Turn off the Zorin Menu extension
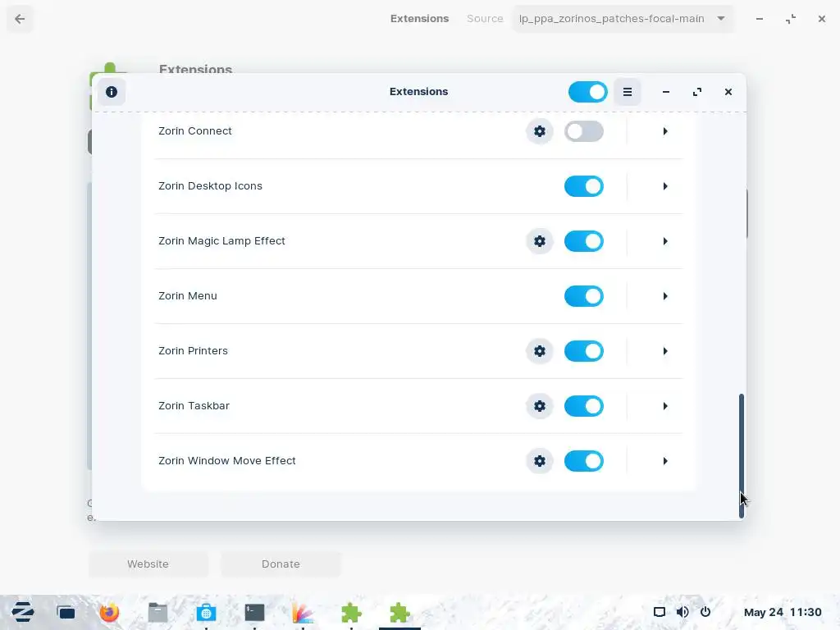Viewport: 840px width, 630px height. tap(584, 296)
